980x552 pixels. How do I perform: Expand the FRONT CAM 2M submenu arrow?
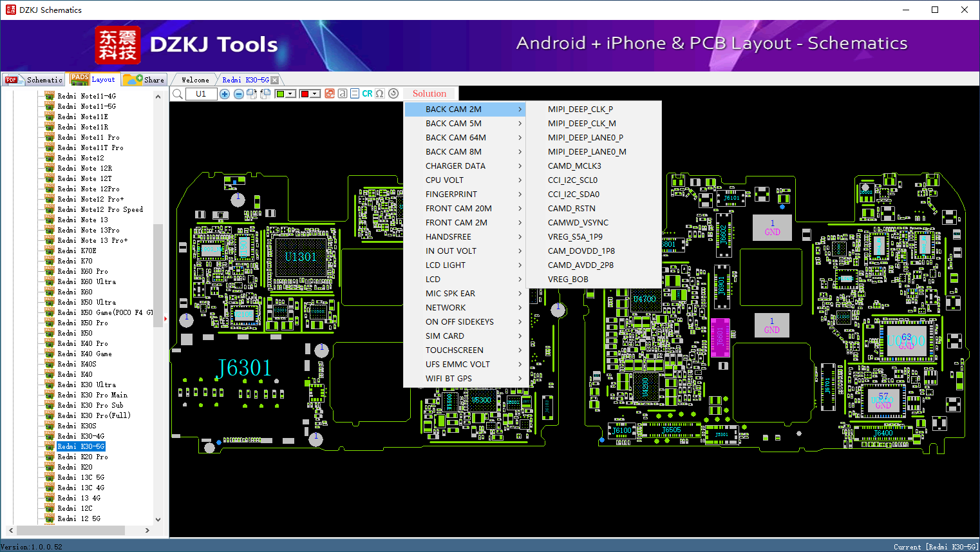coord(520,223)
